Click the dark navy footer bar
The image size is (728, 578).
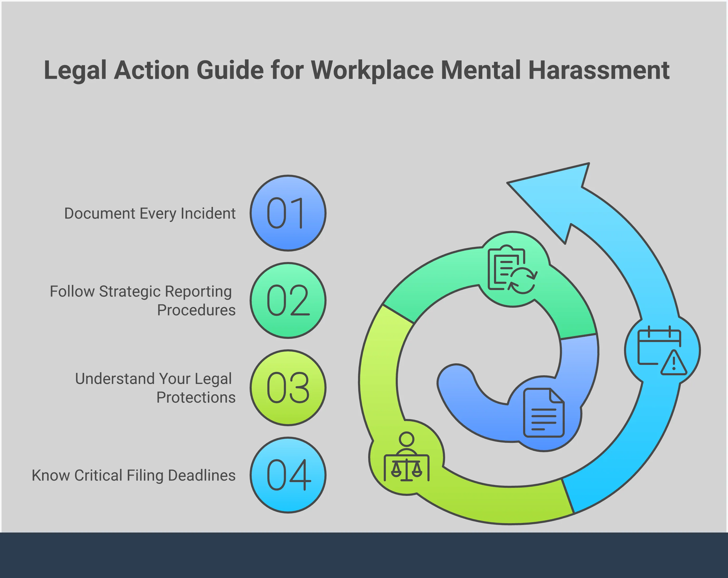click(x=364, y=555)
